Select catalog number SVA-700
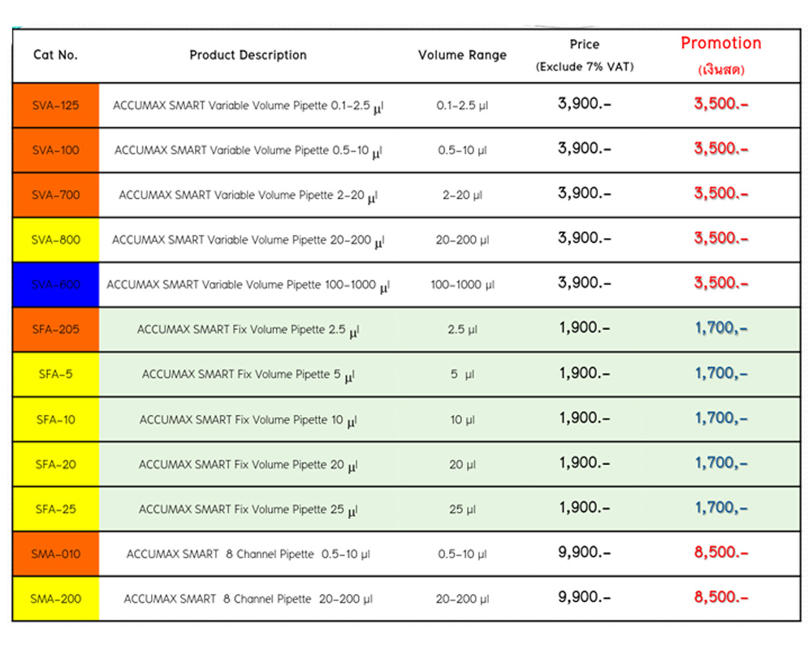Screen dimensions: 812x650 (56, 195)
